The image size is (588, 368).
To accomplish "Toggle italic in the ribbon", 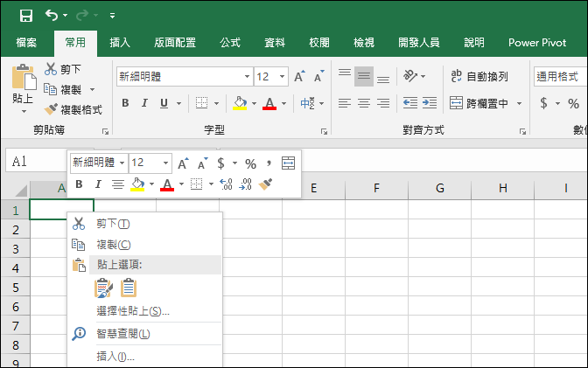I will click(144, 102).
